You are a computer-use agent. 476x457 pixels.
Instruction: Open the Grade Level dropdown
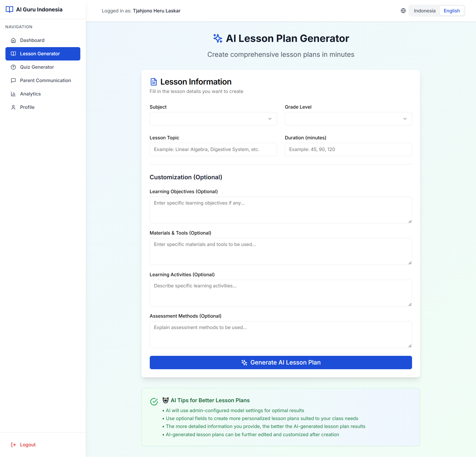click(348, 119)
